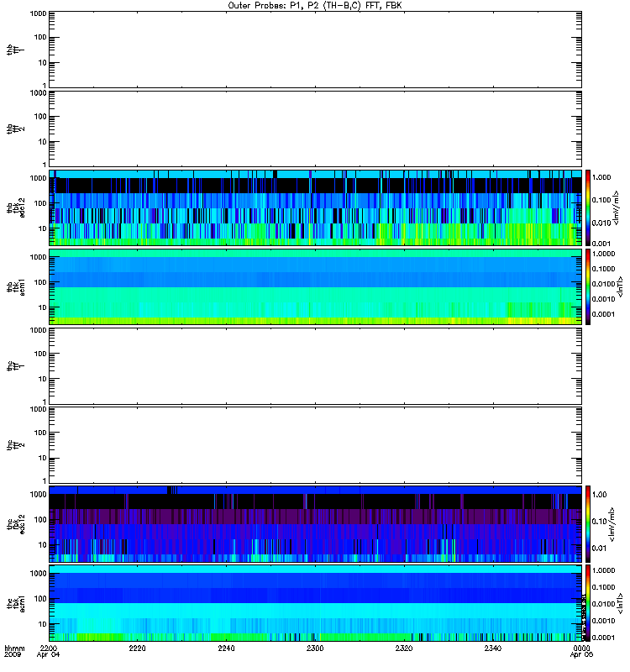Click the '2340' time axis tick label

coord(493,648)
